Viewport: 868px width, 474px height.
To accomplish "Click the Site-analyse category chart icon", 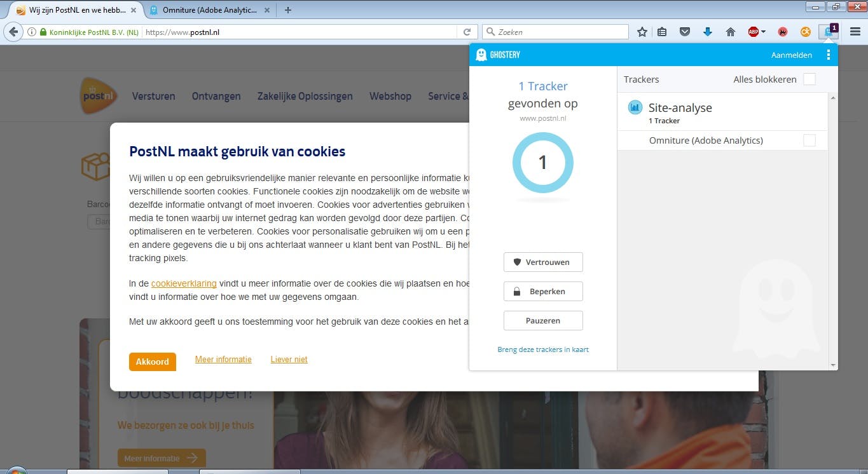I will (635, 107).
